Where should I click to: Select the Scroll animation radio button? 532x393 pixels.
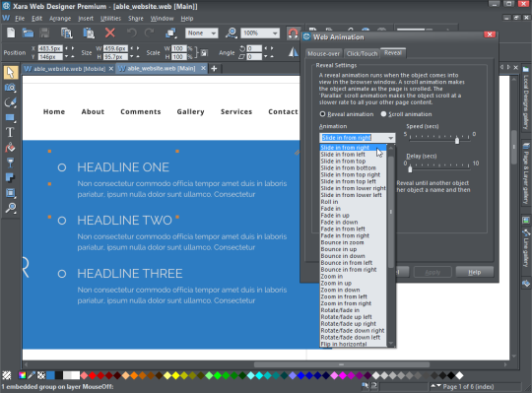click(383, 114)
